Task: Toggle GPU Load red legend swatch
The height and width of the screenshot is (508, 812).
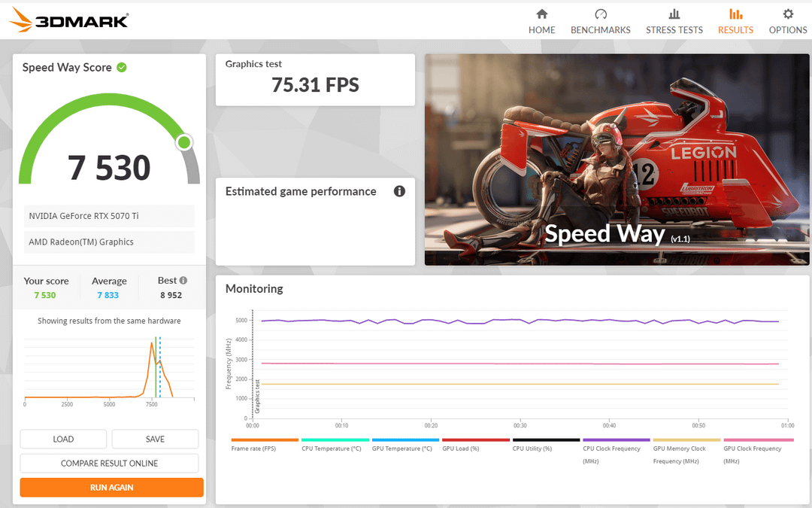Action: click(476, 440)
